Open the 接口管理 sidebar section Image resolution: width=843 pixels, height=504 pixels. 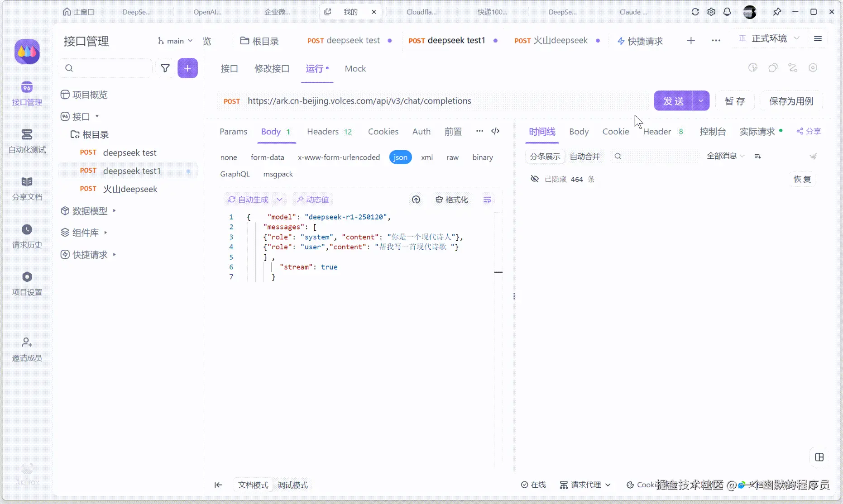coord(27,94)
